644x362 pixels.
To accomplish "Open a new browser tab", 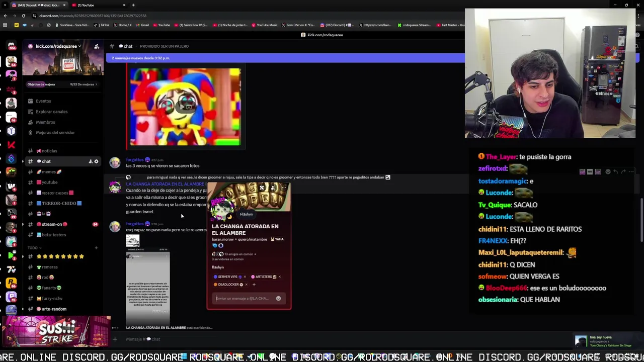I will pyautogui.click(x=133, y=5).
